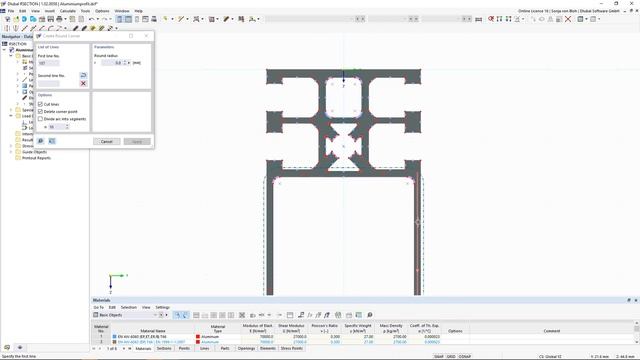Click the first highlighted selection icon in Materials toolbar
The width and height of the screenshot is (640, 360).
178,315
